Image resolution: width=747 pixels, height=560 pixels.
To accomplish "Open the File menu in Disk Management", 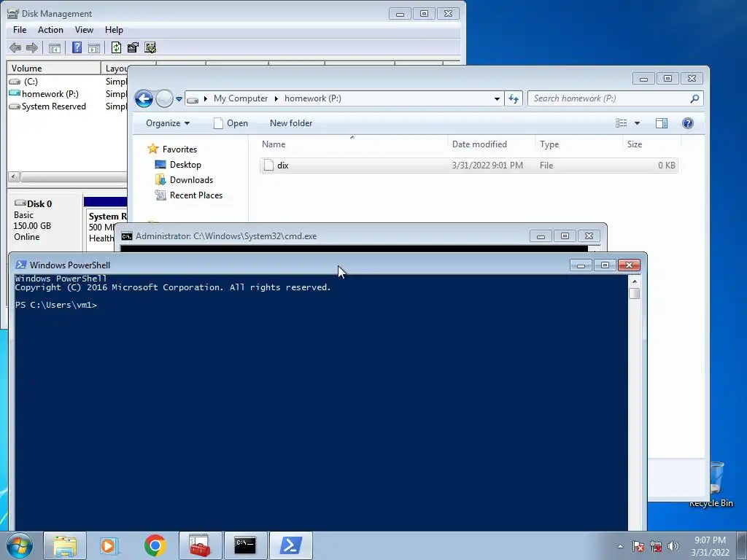I will pos(20,29).
